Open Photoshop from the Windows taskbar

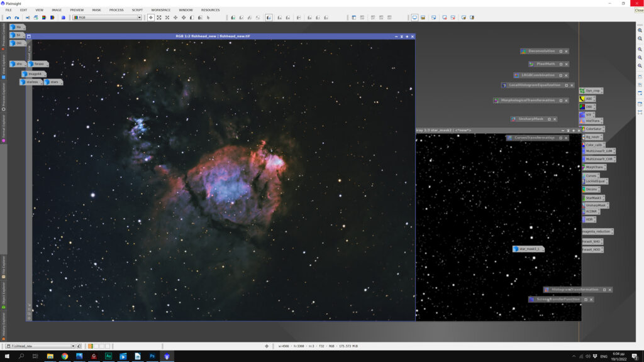(x=152, y=356)
